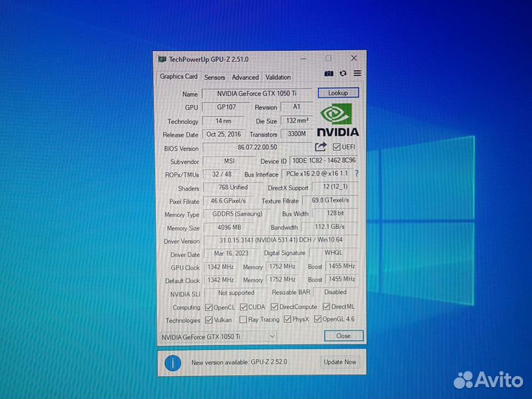Click the Release Date Oct 25, 2016
The height and width of the screenshot is (399, 532).
[223, 134]
